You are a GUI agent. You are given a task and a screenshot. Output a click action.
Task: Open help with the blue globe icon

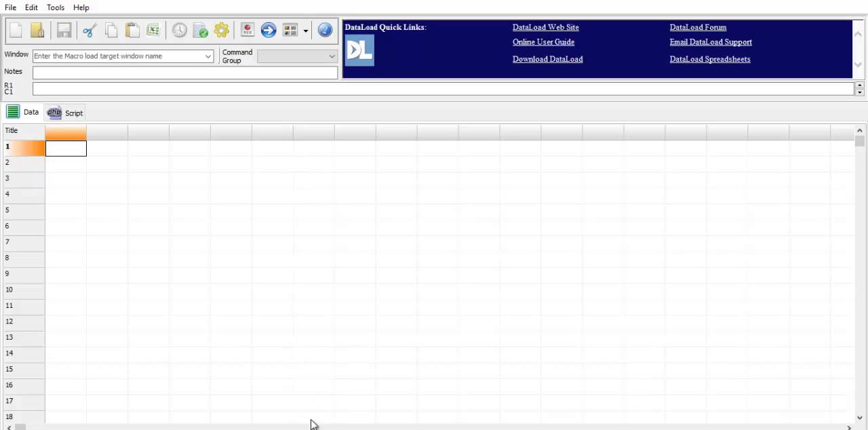click(x=325, y=31)
